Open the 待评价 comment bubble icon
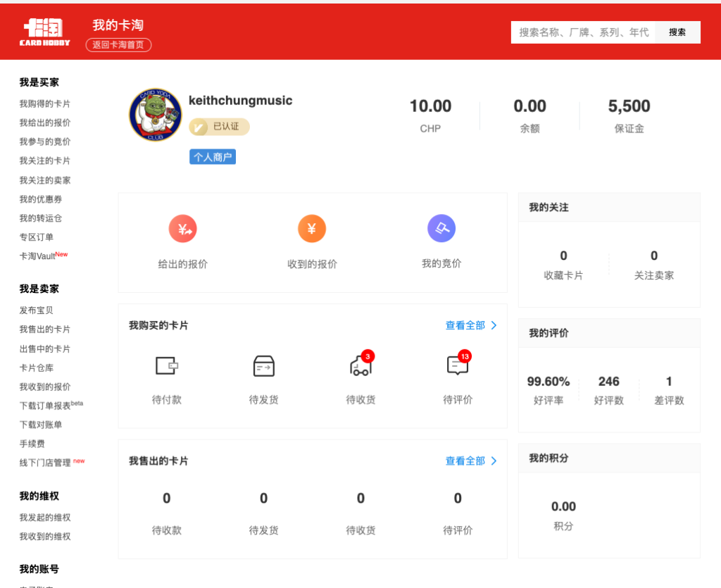 tap(457, 365)
